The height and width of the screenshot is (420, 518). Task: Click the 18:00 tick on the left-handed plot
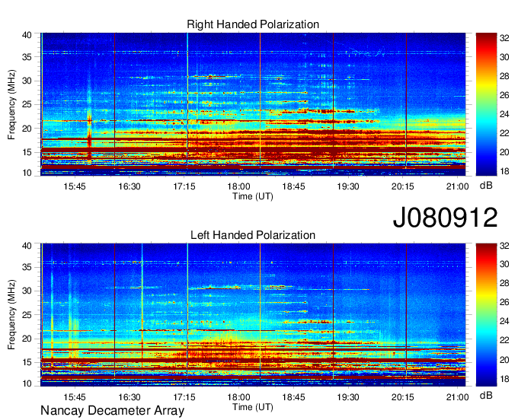(x=239, y=397)
